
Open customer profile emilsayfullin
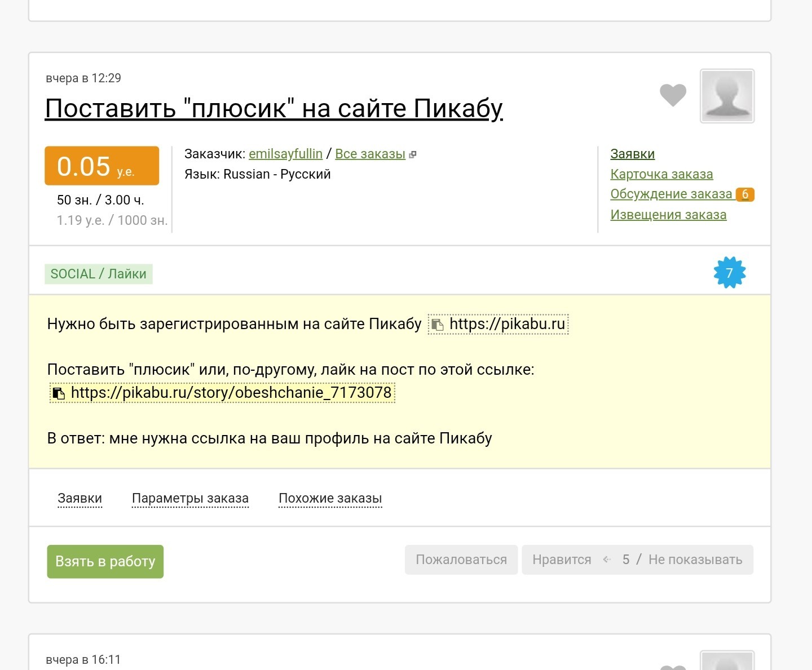tap(285, 154)
